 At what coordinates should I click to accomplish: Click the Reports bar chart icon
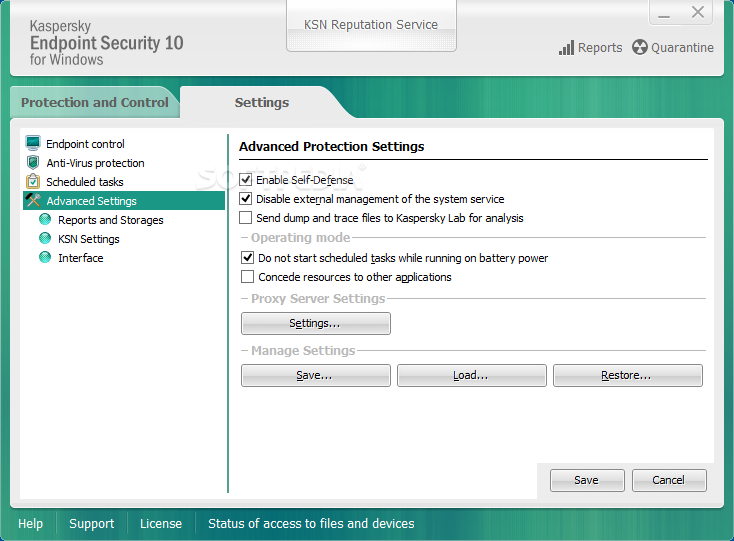tap(566, 48)
